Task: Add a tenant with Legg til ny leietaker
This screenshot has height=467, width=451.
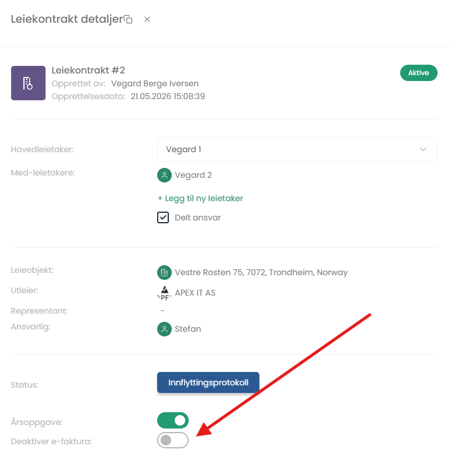Action: [x=200, y=199]
